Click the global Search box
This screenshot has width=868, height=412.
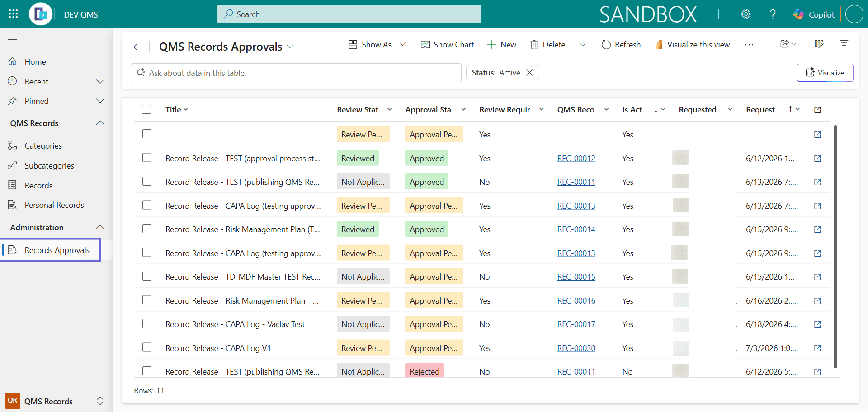(349, 14)
